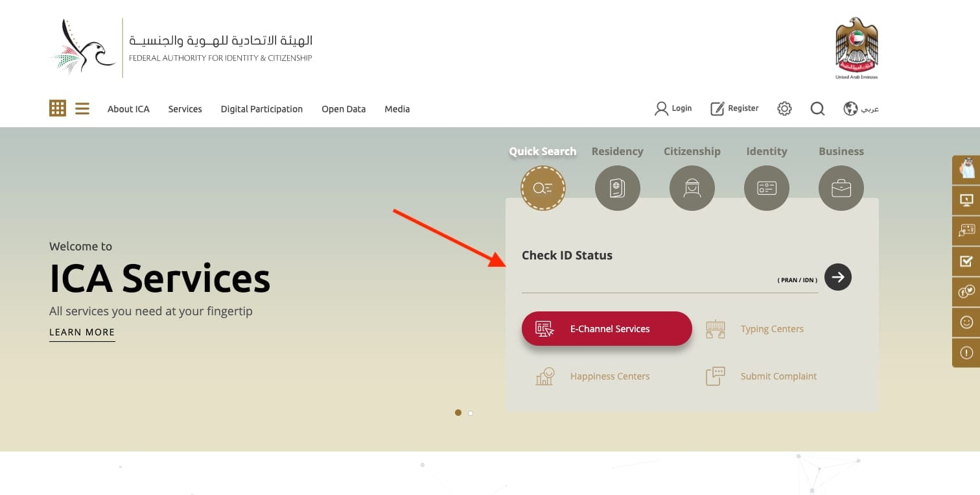The image size is (980, 495).
Task: Switch language to عربي
Action: tap(861, 108)
